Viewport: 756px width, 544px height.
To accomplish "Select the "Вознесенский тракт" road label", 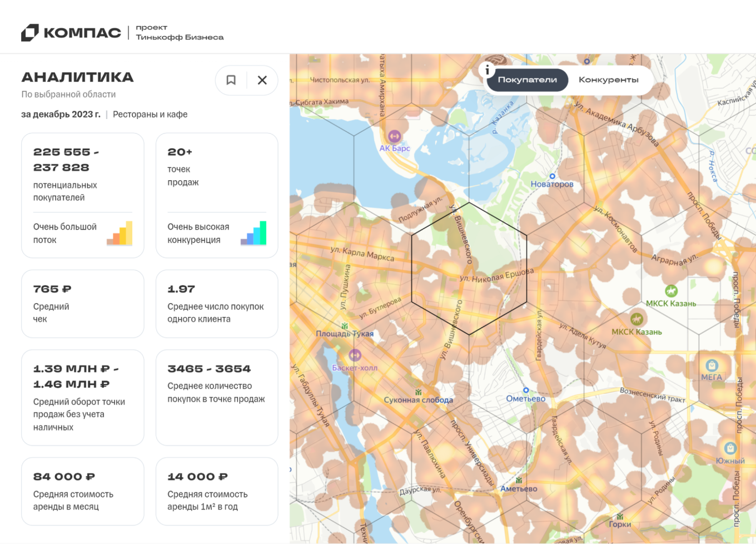I will [653, 395].
